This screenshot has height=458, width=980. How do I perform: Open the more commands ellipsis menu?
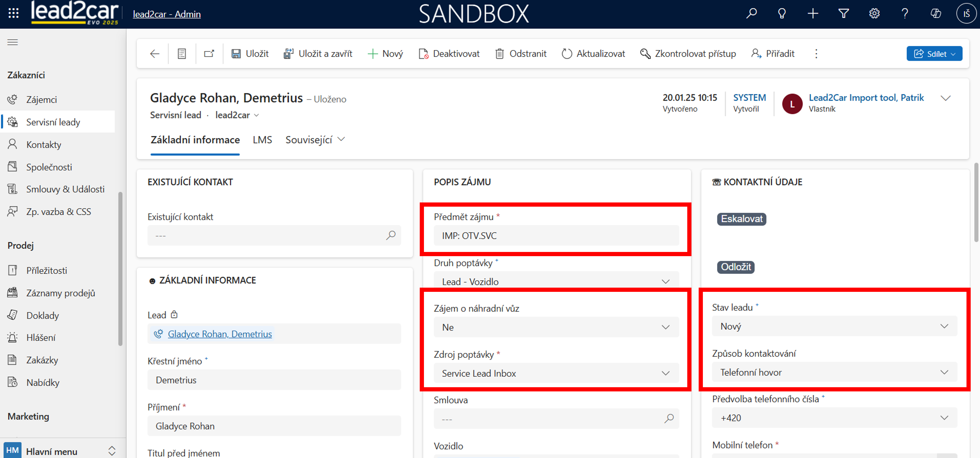click(816, 54)
